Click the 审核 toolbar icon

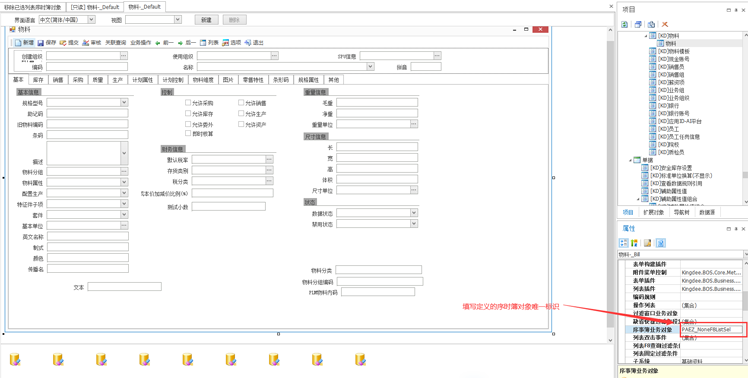click(85, 42)
